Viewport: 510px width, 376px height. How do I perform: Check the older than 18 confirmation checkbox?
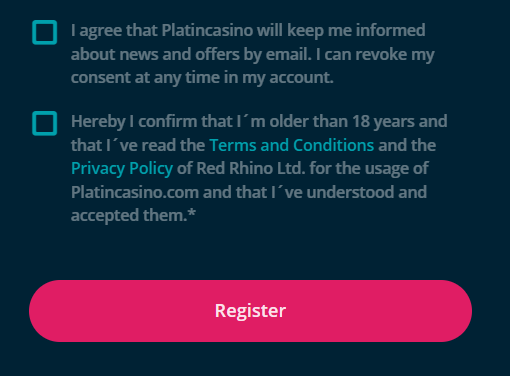coord(44,123)
